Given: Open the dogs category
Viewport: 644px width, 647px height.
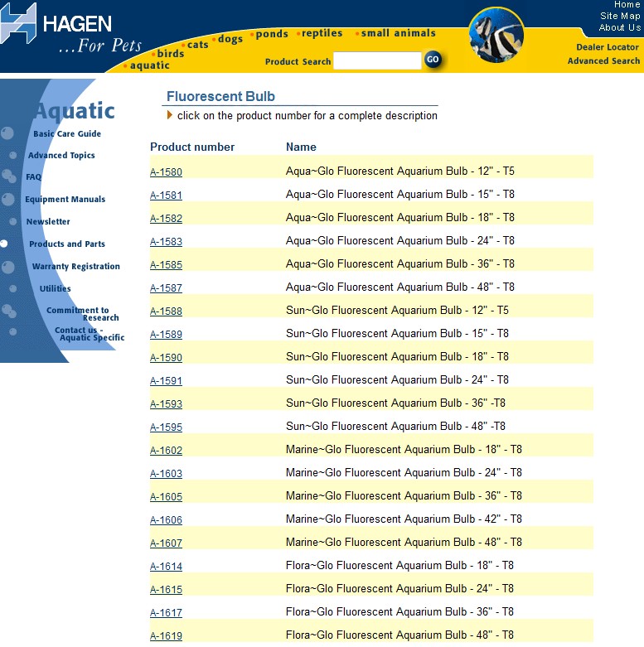Looking at the screenshot, I should 230,39.
